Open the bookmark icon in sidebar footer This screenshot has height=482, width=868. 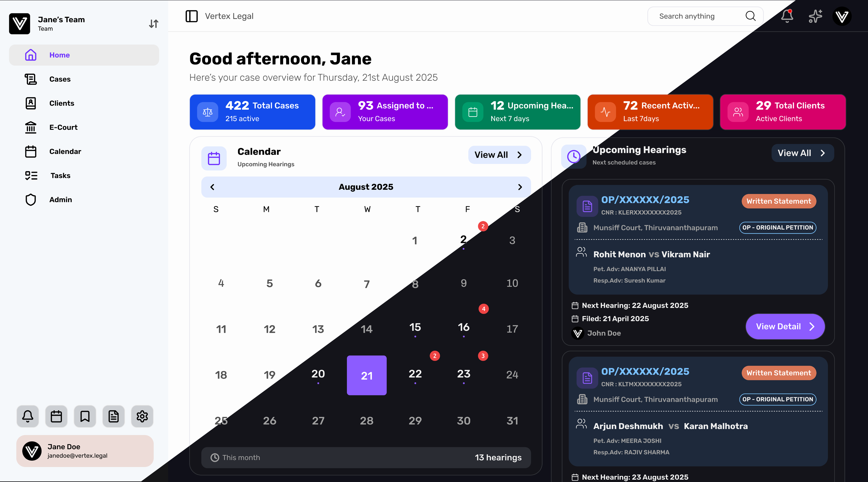[x=85, y=416]
